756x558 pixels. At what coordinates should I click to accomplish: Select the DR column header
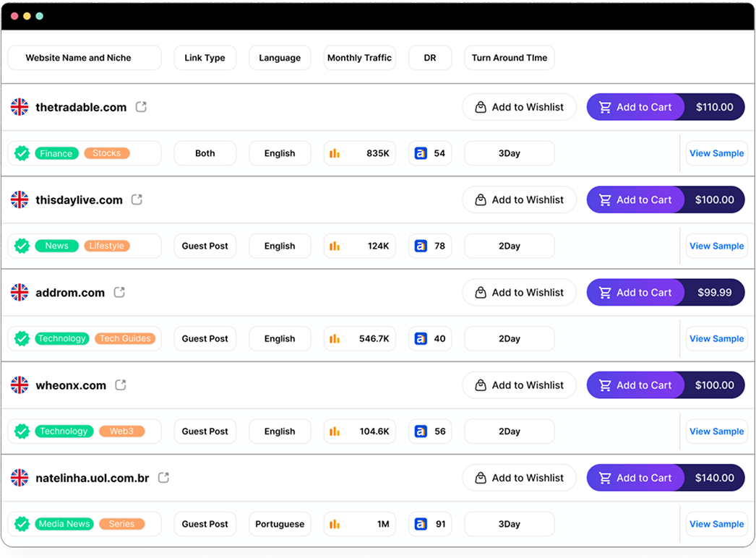(430, 58)
